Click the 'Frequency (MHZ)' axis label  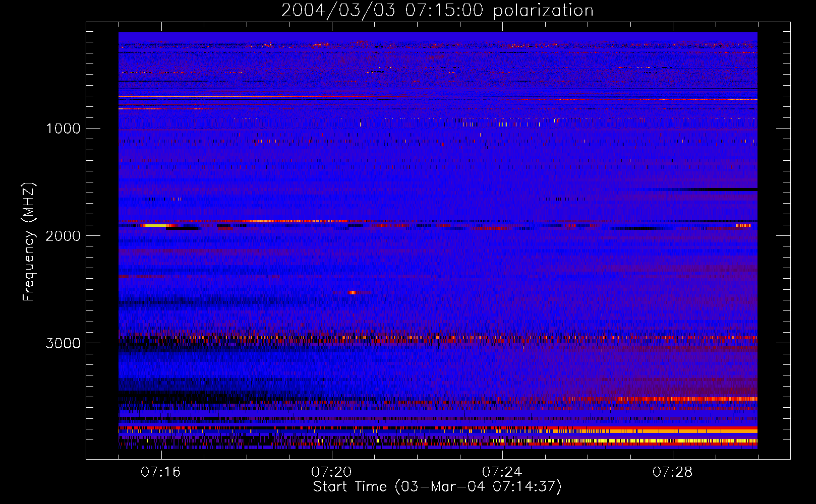pyautogui.click(x=29, y=242)
